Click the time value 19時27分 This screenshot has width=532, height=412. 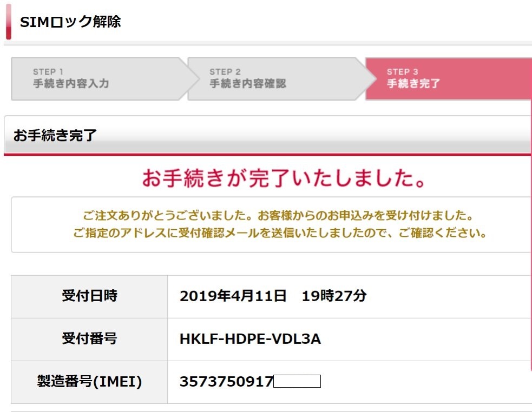pyautogui.click(x=334, y=296)
